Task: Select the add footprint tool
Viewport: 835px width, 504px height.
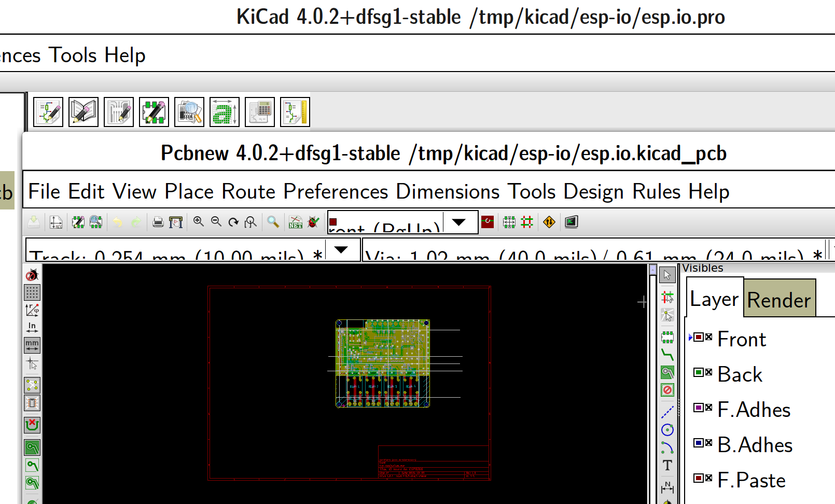Action: pyautogui.click(x=667, y=338)
